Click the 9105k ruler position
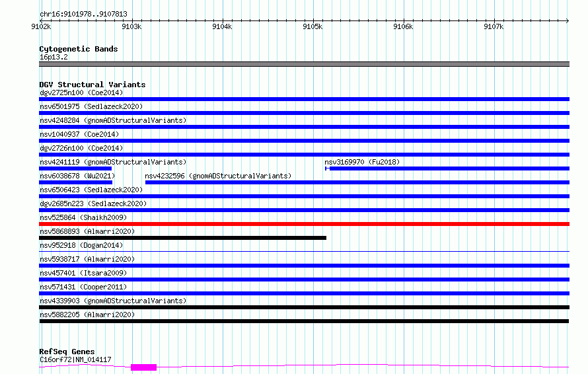The height and width of the screenshot is (374, 588). 312,26
